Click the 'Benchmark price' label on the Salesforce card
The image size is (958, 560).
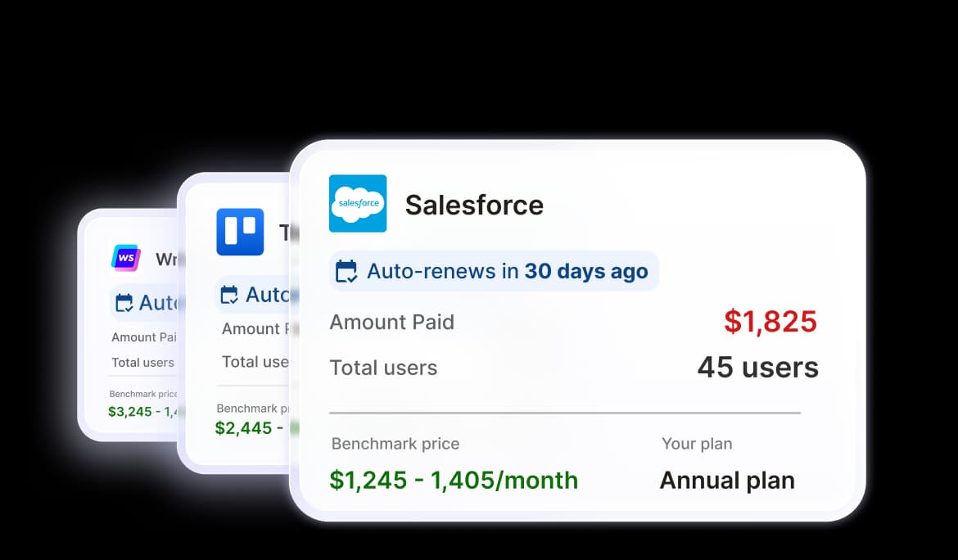click(395, 444)
